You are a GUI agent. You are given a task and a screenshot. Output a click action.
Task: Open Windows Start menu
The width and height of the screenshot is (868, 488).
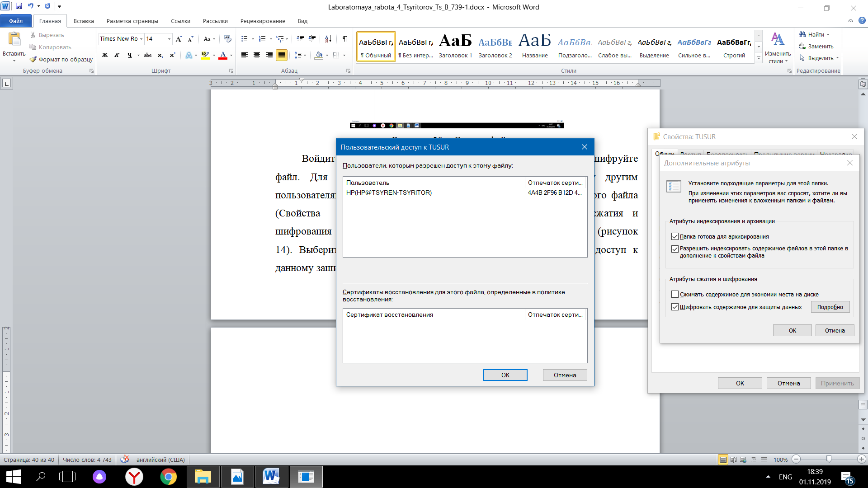click(x=14, y=477)
